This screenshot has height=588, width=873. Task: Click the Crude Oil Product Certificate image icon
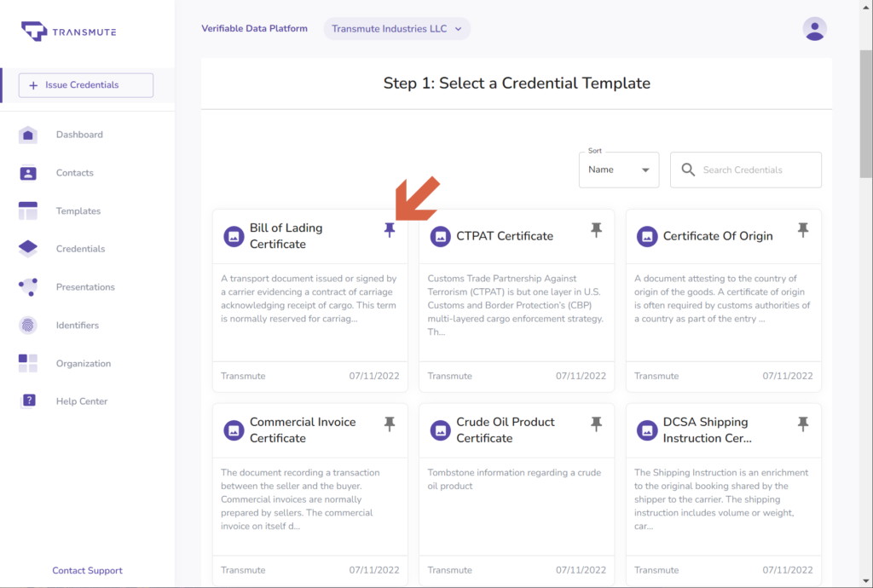(x=441, y=430)
